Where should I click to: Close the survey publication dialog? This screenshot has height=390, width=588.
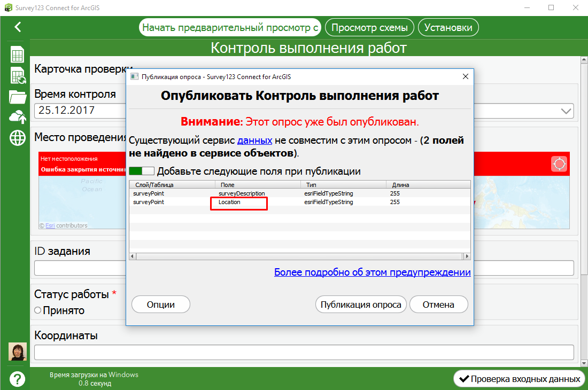click(466, 76)
